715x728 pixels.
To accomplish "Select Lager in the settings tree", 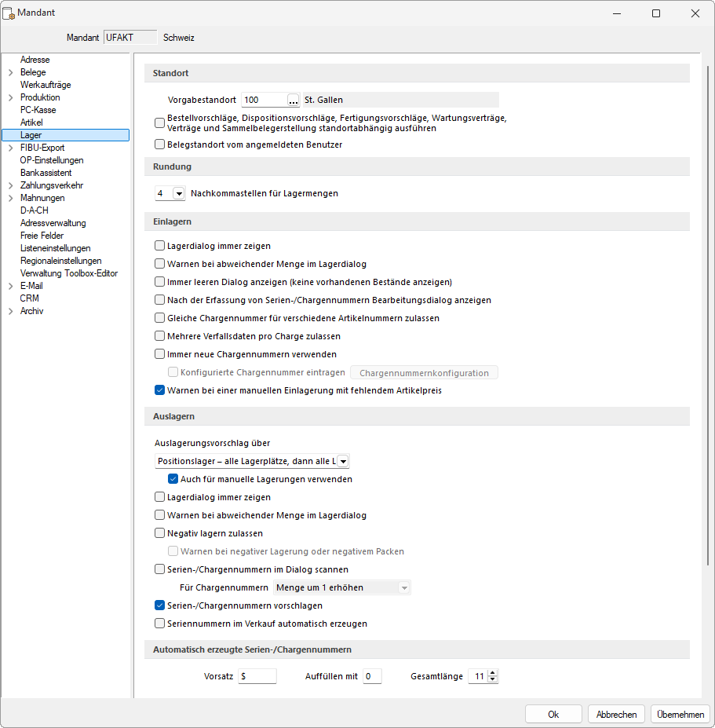I will [65, 135].
